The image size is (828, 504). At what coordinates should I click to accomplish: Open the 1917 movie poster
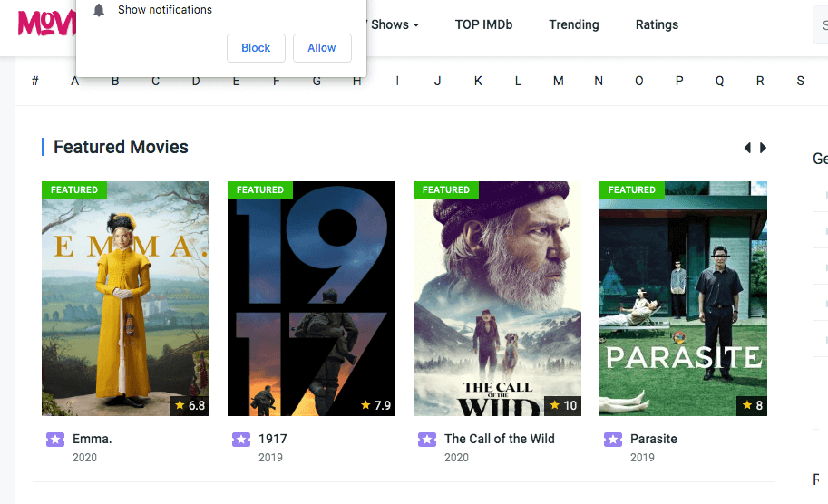312,299
